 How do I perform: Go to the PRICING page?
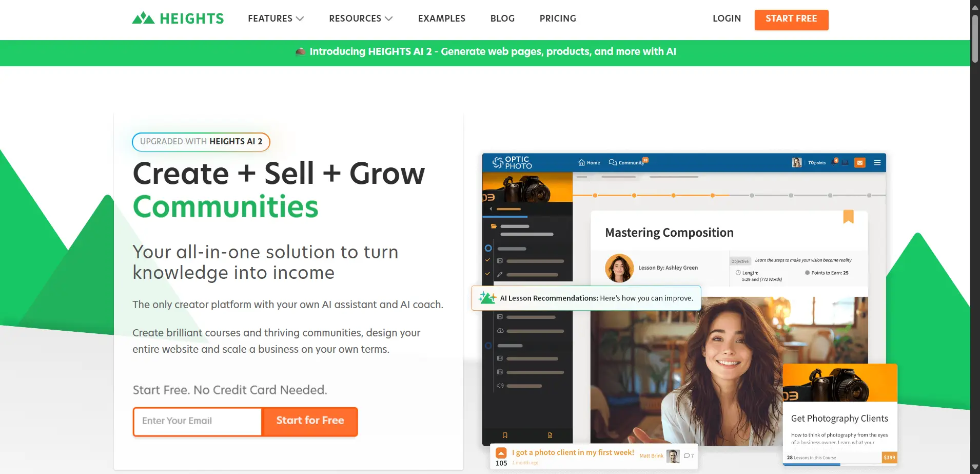click(x=558, y=18)
